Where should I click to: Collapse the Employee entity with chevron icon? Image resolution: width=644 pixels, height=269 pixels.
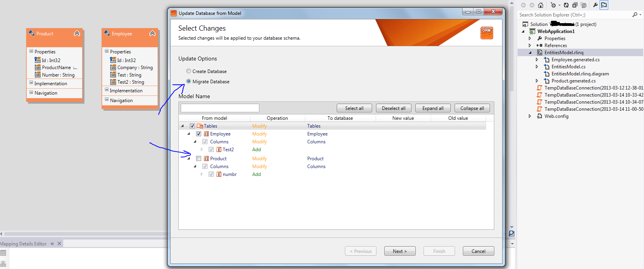coord(152,33)
